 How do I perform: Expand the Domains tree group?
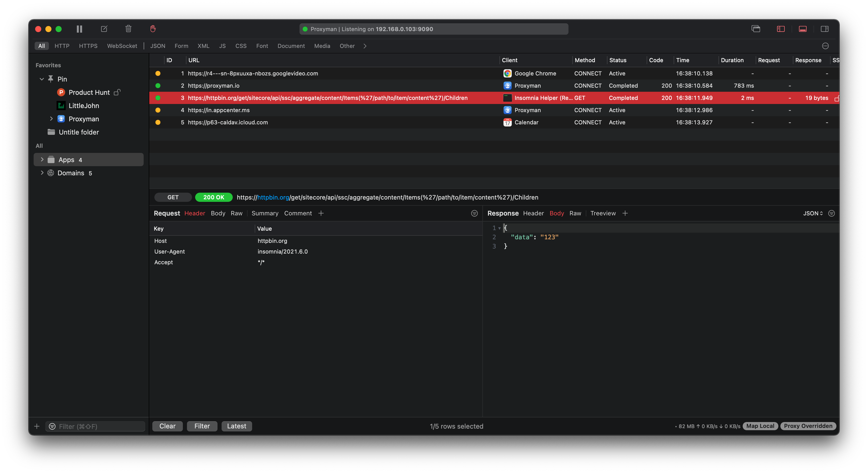pyautogui.click(x=42, y=173)
